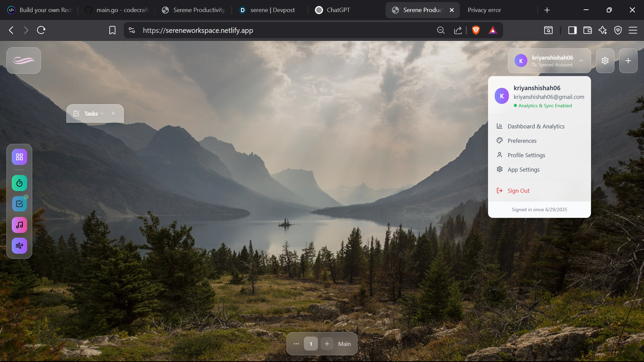Add a new workspace with plus

pyautogui.click(x=327, y=344)
